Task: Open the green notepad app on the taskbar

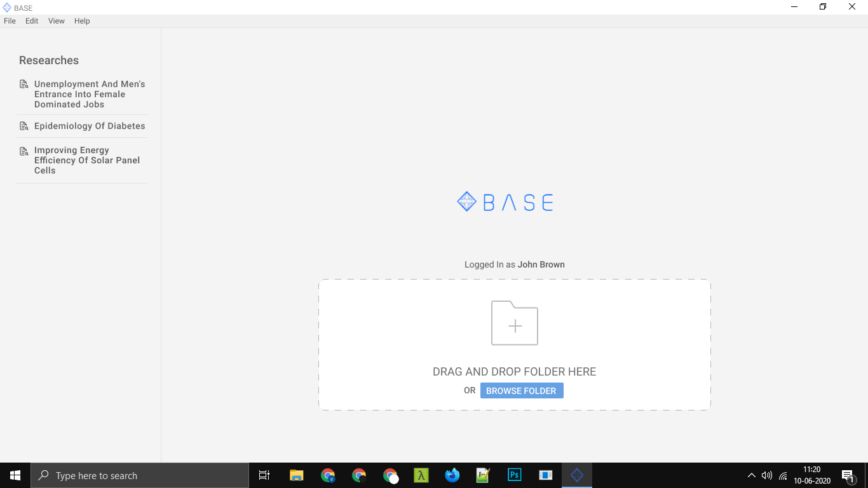Action: [484, 475]
